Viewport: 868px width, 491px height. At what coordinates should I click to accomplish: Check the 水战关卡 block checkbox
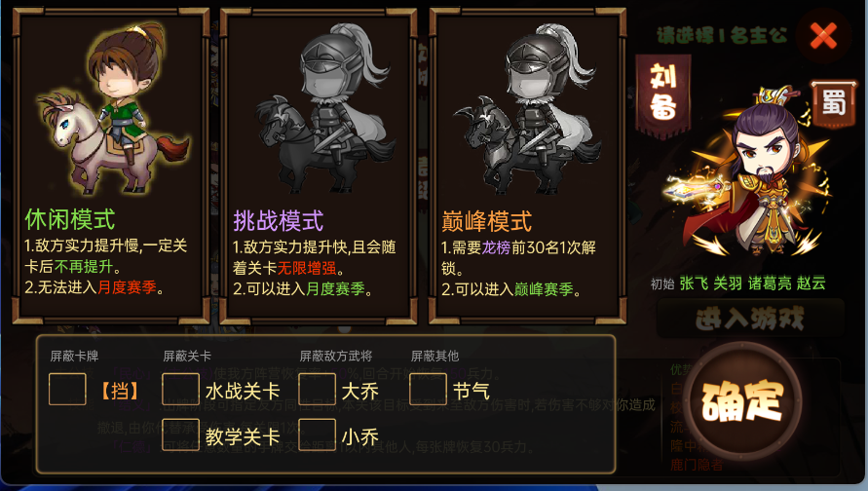[180, 389]
